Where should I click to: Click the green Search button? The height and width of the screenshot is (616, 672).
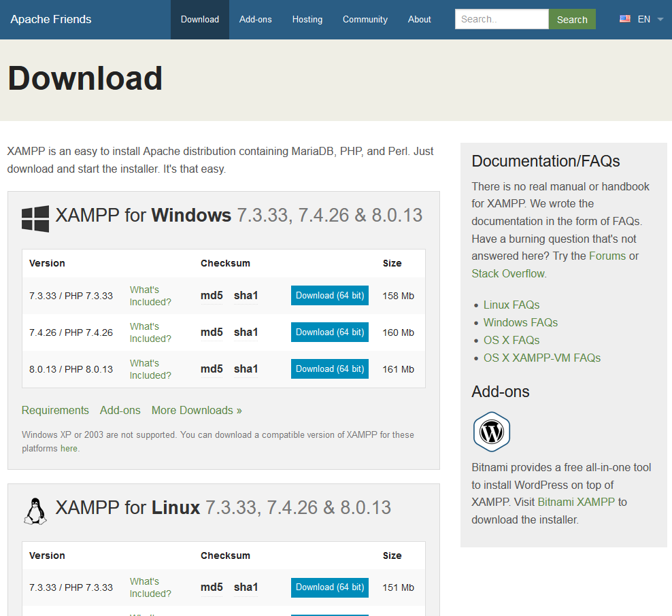point(572,19)
